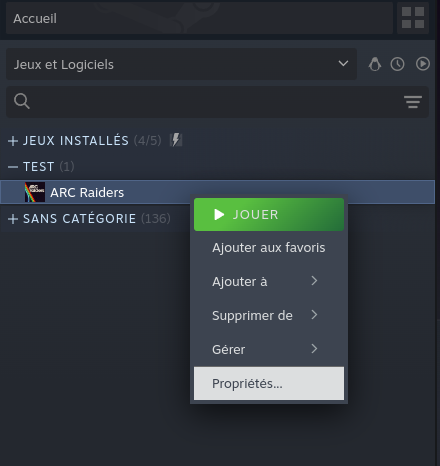The image size is (440, 466).
Task: Open the advanced filter options icon
Action: [413, 102]
